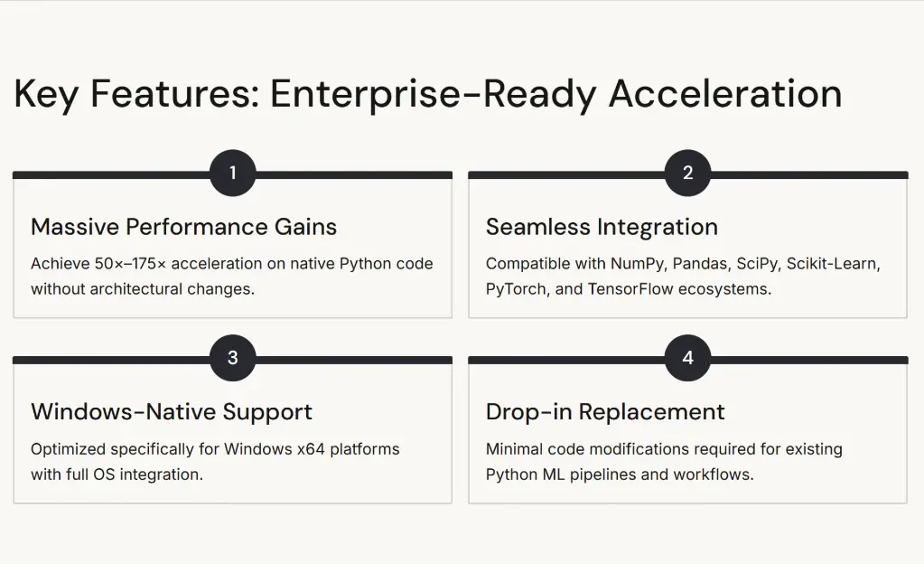Select the number 2 circle badge
Viewport: 924px width, 564px height.
687,173
